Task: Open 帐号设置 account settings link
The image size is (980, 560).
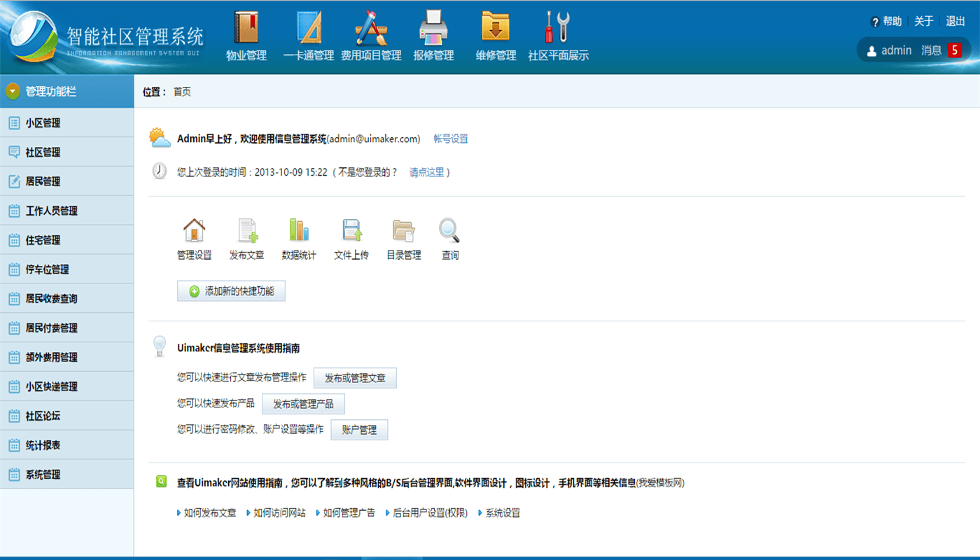Action: (451, 139)
